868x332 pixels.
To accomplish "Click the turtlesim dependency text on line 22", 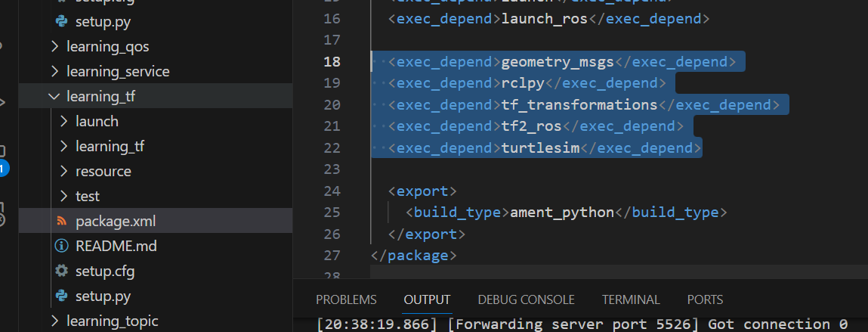I will (x=540, y=148).
